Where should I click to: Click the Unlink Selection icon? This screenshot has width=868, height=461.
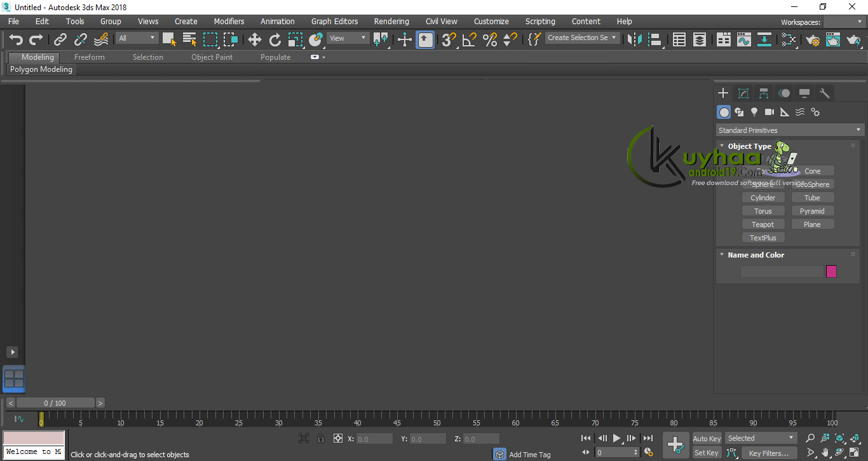pyautogui.click(x=81, y=40)
